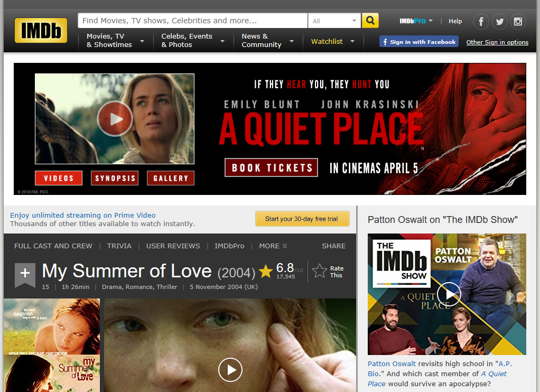The width and height of the screenshot is (540, 392).
Task: Open the SYNOPSIS button in the ad
Action: tap(115, 178)
